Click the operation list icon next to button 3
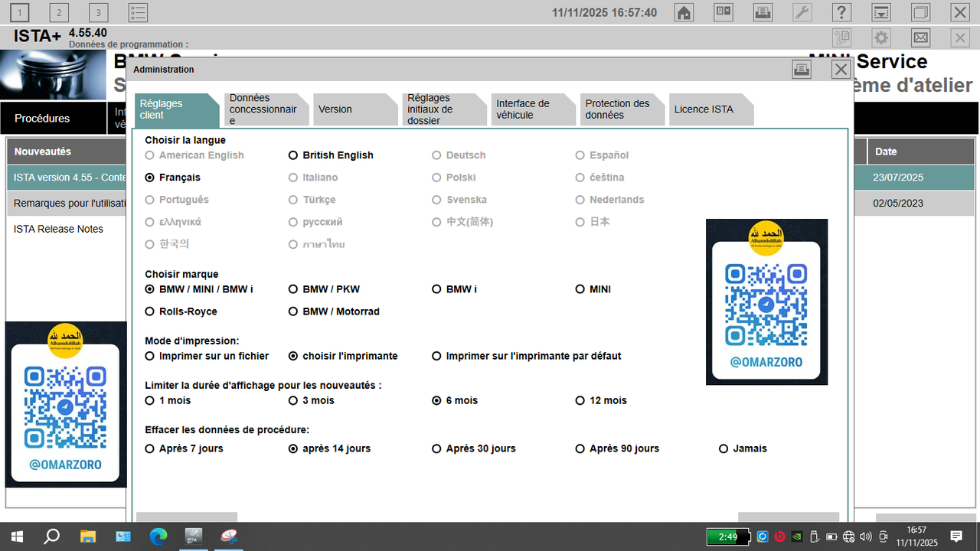The width and height of the screenshot is (980, 551). pyautogui.click(x=138, y=12)
